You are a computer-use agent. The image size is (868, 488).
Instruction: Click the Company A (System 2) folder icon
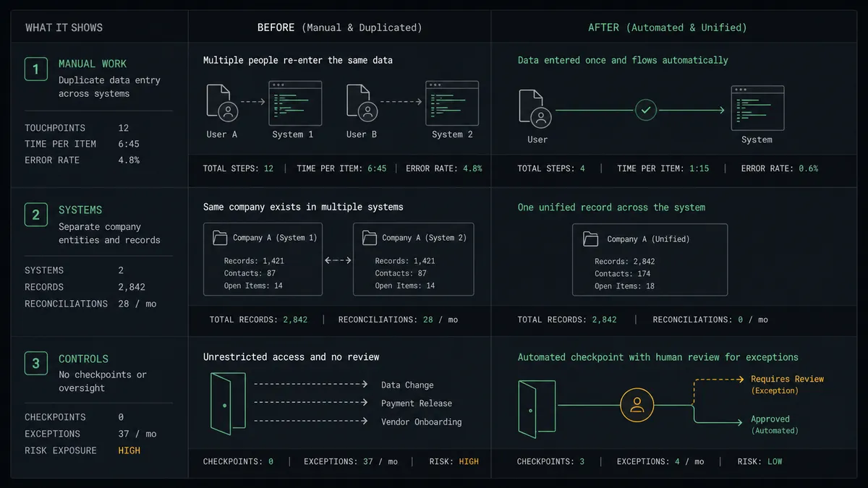(370, 238)
